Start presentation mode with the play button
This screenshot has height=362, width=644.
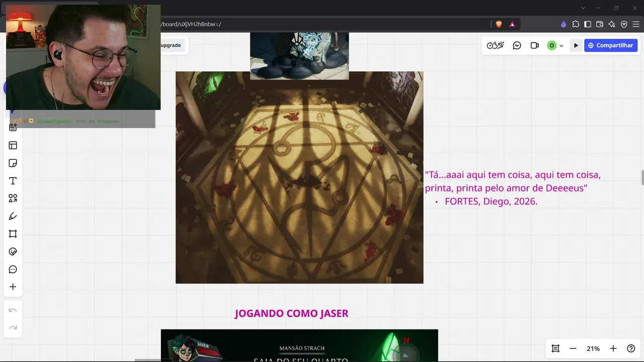point(576,45)
